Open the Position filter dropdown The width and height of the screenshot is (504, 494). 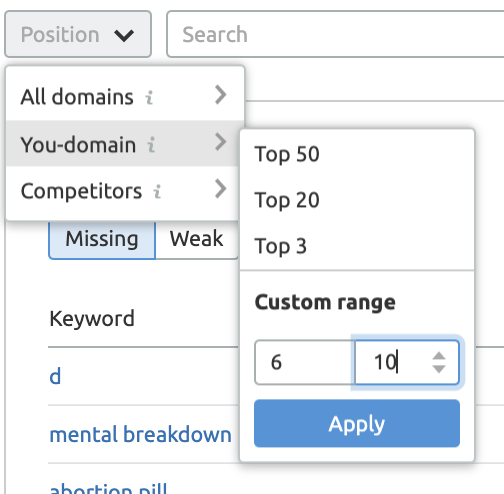(78, 34)
